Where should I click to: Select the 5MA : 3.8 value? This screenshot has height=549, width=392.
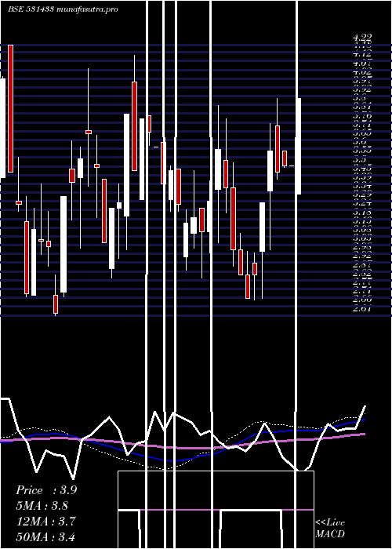[x=42, y=506]
